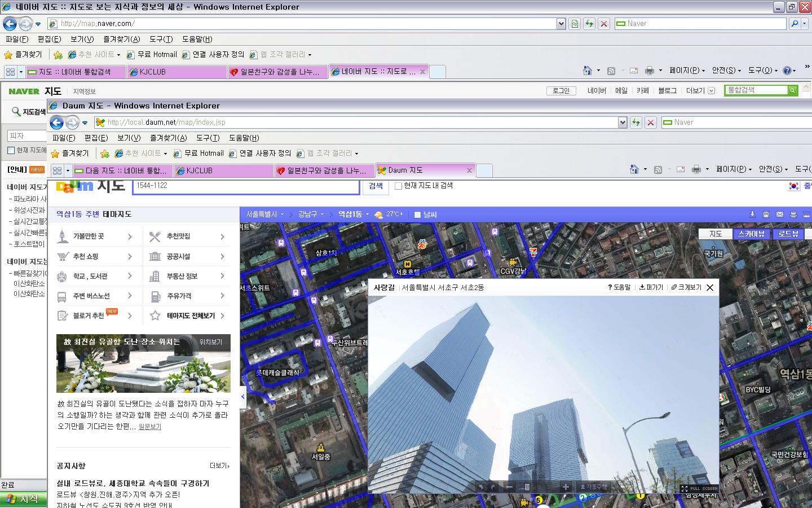Zoom in with road view plus button
This screenshot has height=508, width=812.
point(566,487)
